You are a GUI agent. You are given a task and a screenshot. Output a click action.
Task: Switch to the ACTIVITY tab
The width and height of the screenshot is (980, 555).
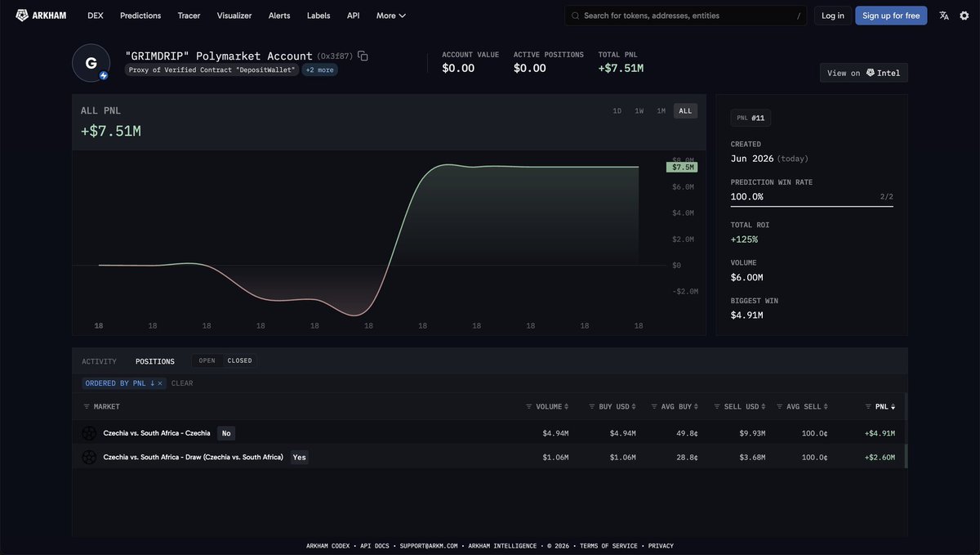(x=99, y=361)
